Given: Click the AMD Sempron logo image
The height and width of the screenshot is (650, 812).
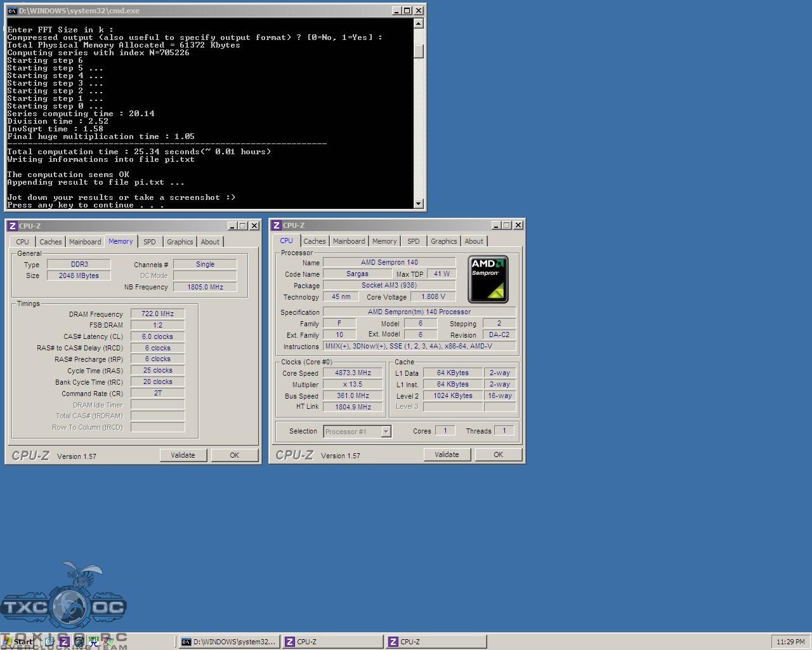Looking at the screenshot, I should coord(488,279).
